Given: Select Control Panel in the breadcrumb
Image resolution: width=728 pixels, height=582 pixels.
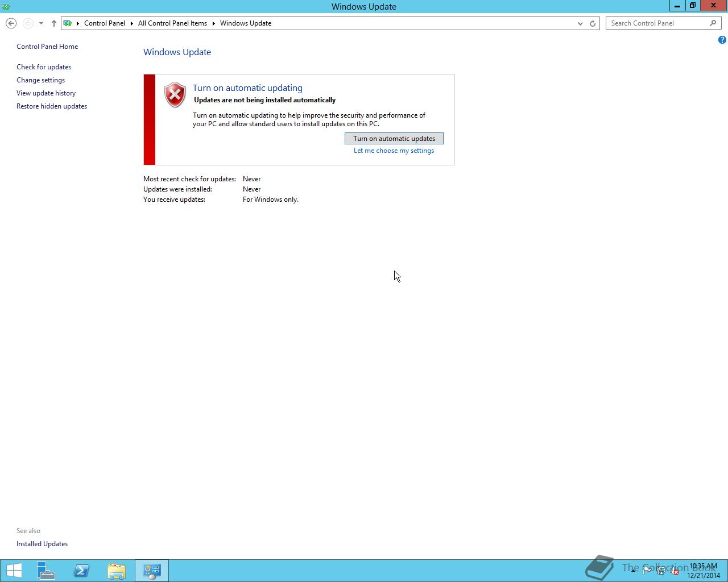Looking at the screenshot, I should coord(105,23).
